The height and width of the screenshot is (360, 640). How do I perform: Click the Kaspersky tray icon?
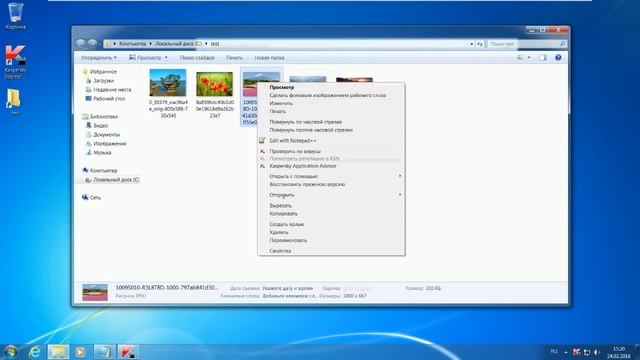coord(576,352)
